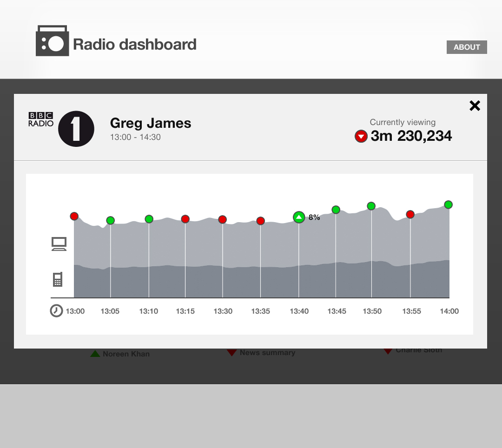Toggle the green marker at 14:00
Image resolution: width=502 pixels, height=448 pixels.
(448, 204)
